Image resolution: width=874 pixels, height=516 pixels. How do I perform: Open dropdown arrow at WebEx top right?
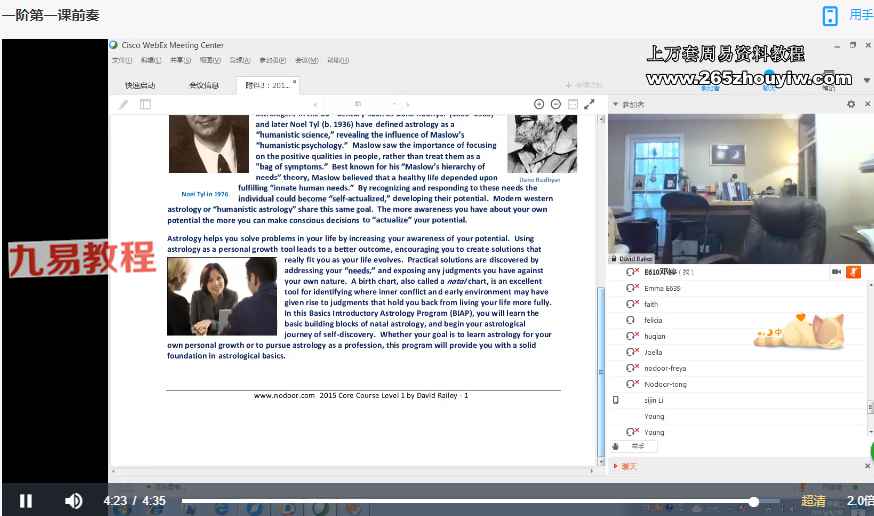[x=867, y=80]
